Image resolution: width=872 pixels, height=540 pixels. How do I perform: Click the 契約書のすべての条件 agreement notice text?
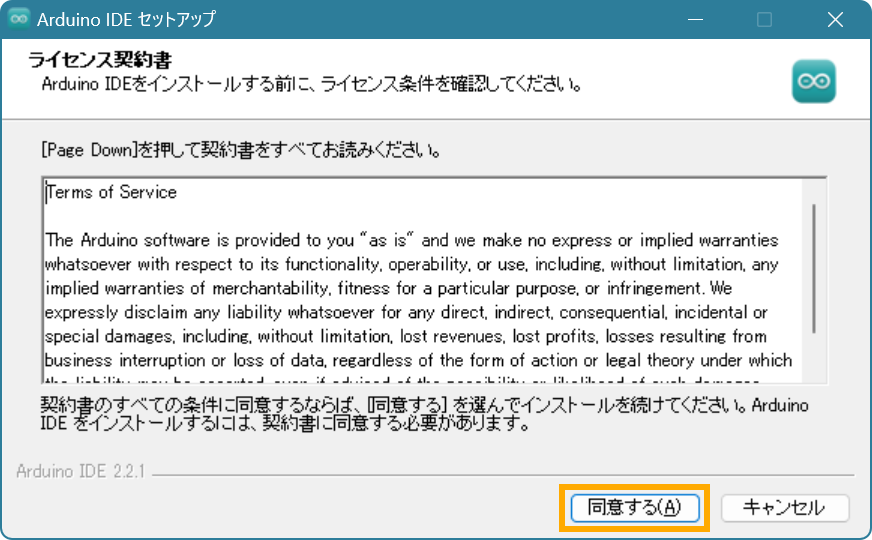pos(424,414)
